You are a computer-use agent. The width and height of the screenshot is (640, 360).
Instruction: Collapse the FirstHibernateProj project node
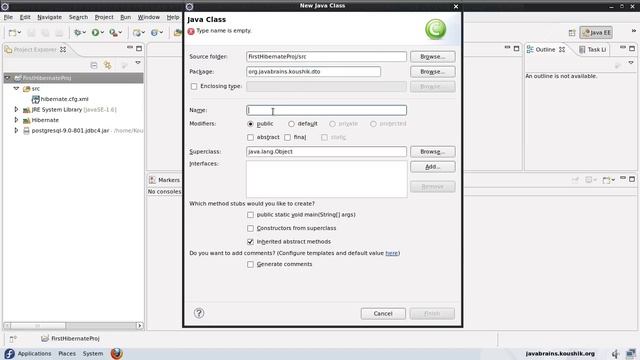(7, 78)
